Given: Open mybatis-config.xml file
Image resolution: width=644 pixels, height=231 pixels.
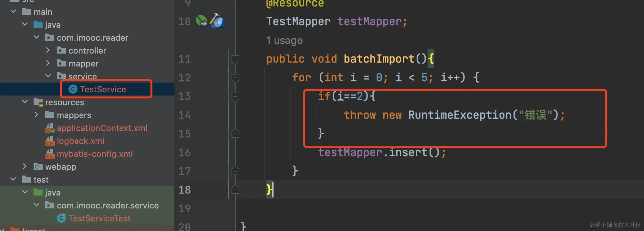Looking at the screenshot, I should 95,154.
